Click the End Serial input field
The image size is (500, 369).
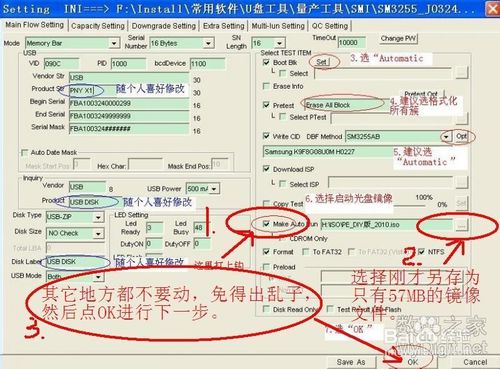click(x=129, y=116)
